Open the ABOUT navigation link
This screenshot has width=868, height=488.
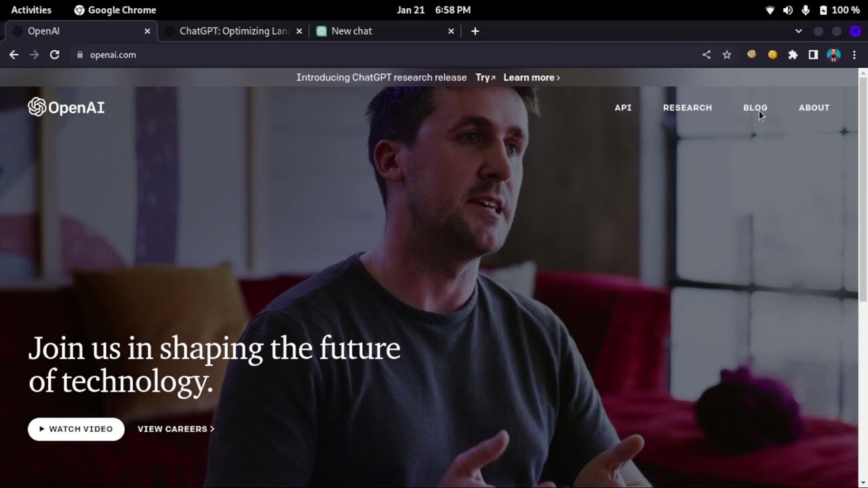(x=814, y=108)
